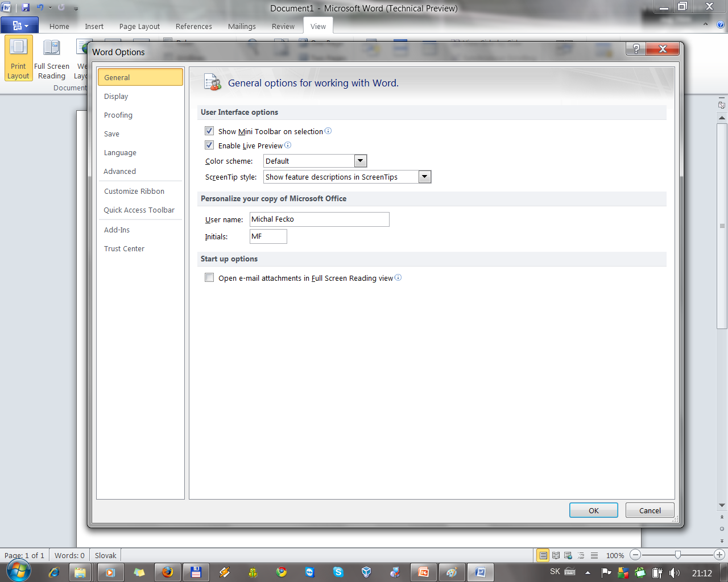Enable Open e-mail attachments in Full Screen Reading

[209, 277]
